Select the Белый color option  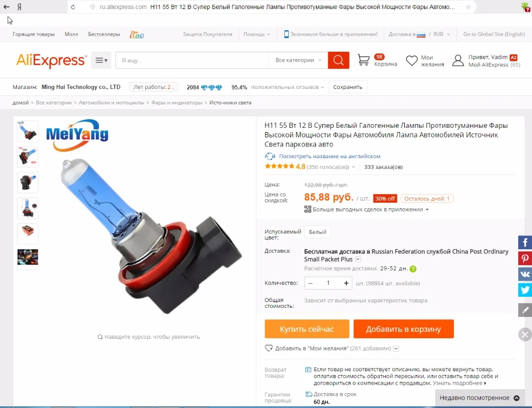click(x=318, y=232)
